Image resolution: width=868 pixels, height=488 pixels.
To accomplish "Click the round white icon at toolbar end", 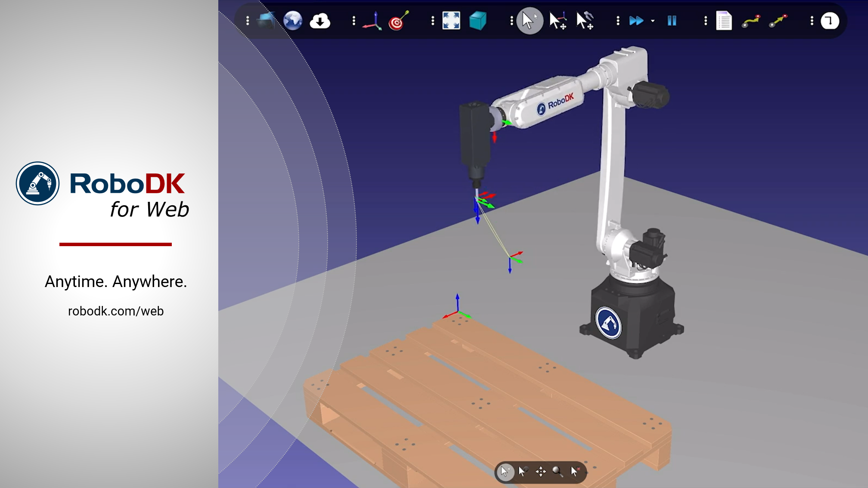I will [x=830, y=21].
